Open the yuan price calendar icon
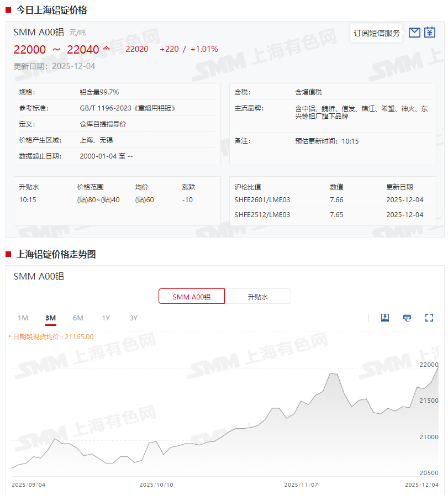448x495 pixels. (430, 32)
